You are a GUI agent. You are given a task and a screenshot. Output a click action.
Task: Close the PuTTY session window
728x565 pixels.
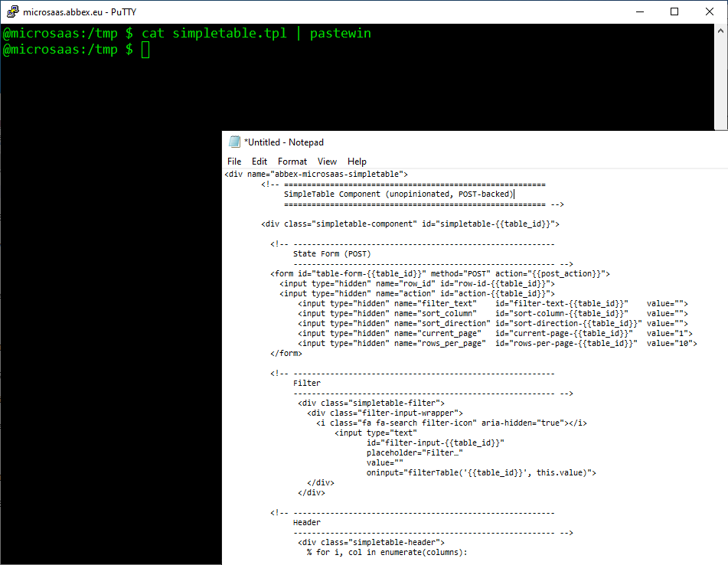click(710, 11)
